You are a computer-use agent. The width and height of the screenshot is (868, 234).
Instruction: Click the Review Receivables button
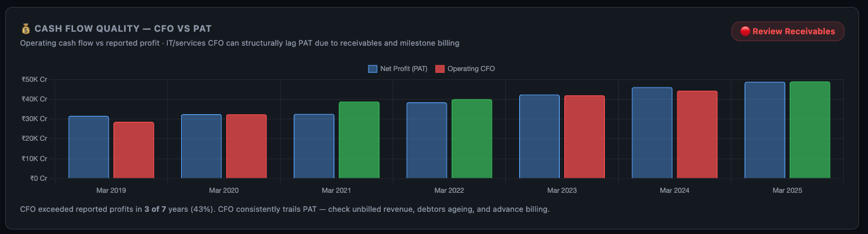click(x=788, y=31)
